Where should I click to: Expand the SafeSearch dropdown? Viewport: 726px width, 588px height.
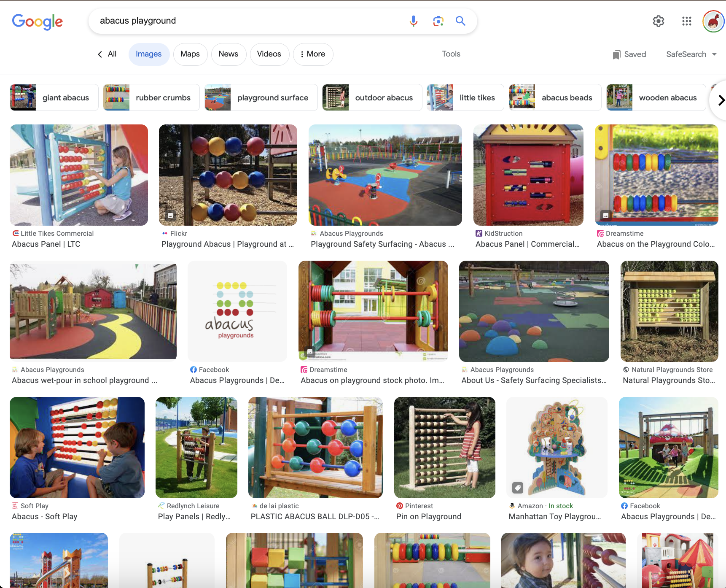(691, 54)
